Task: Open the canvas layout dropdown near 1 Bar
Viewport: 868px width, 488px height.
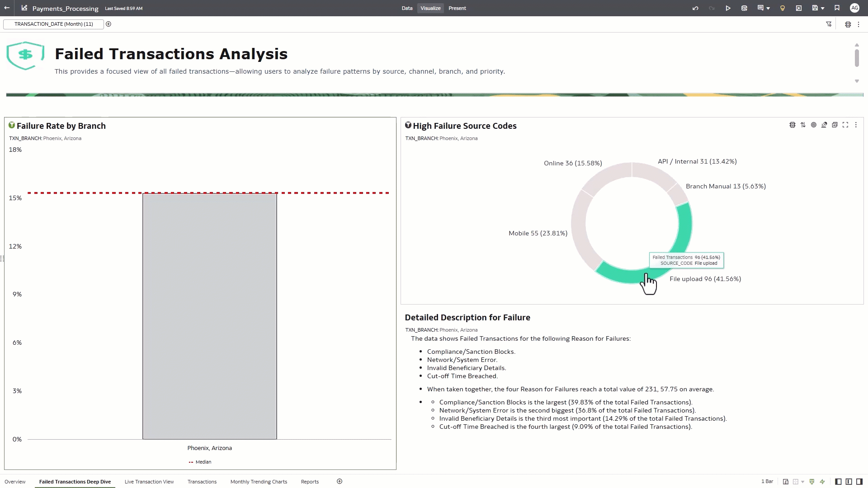Action: click(x=802, y=482)
